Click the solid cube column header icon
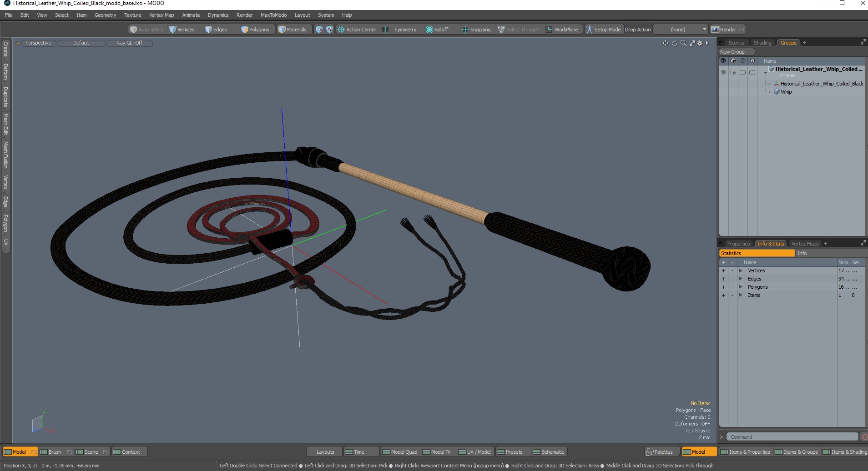 [752, 61]
